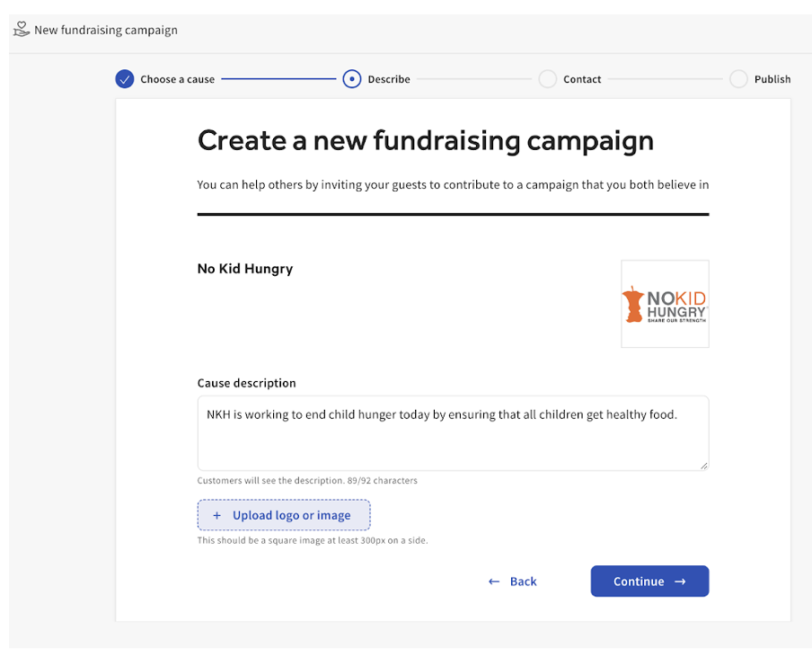
Task: Select the empty Publish step circle
Action: 738,79
